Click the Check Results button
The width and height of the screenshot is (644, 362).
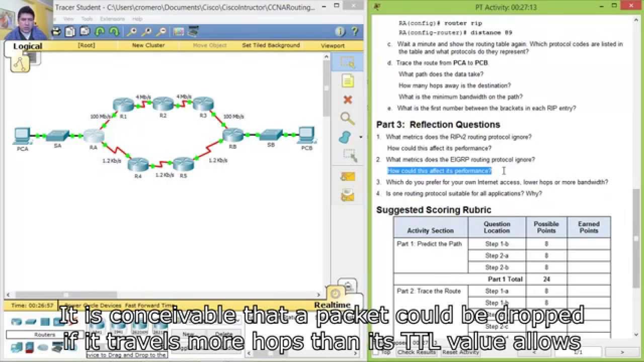pyautogui.click(x=417, y=352)
